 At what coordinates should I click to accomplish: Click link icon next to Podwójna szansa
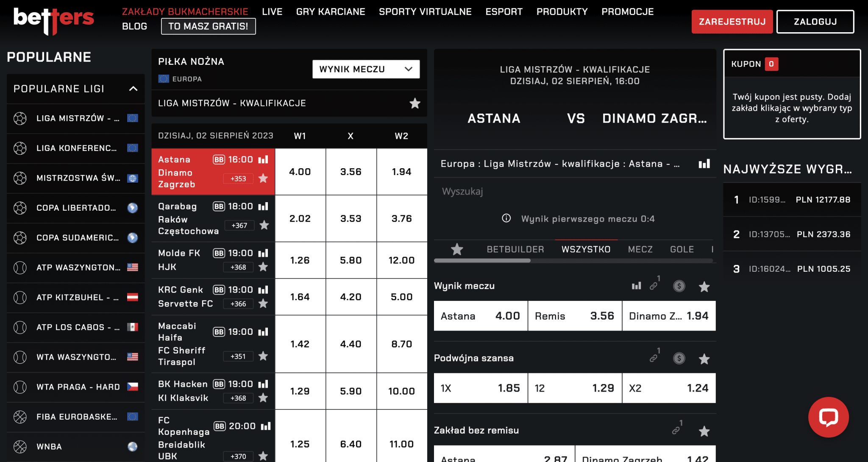(x=654, y=358)
